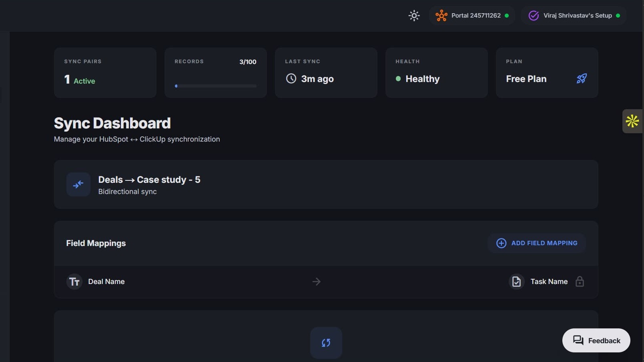Click the blue sync refresh icon tile
Image resolution: width=644 pixels, height=362 pixels.
coord(326,343)
